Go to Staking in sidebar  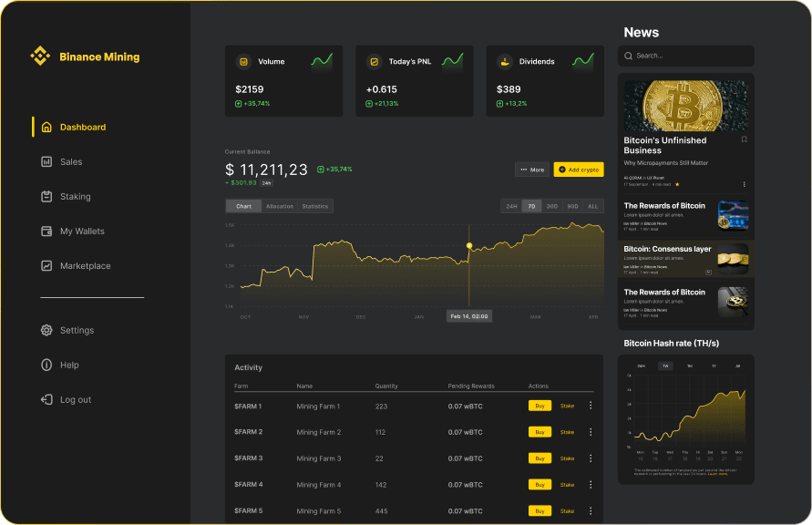(66, 196)
